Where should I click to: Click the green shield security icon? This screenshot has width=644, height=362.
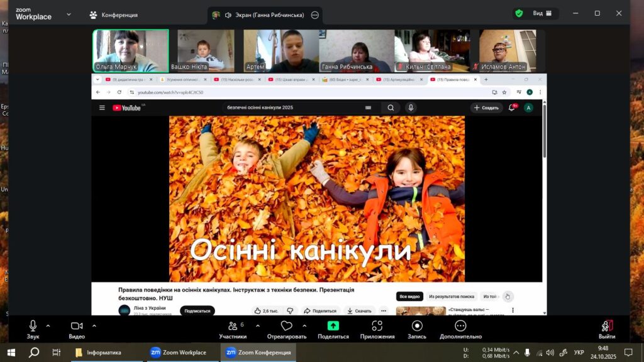coord(519,13)
